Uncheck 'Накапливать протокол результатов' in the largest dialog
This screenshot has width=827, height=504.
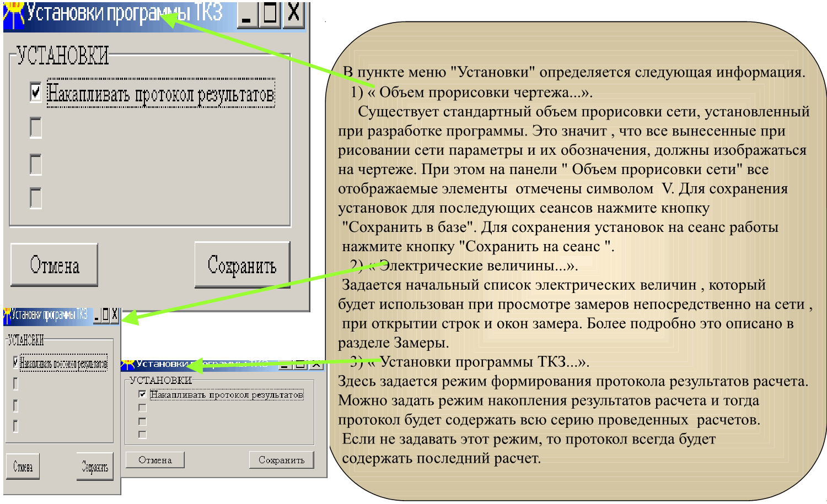point(36,93)
